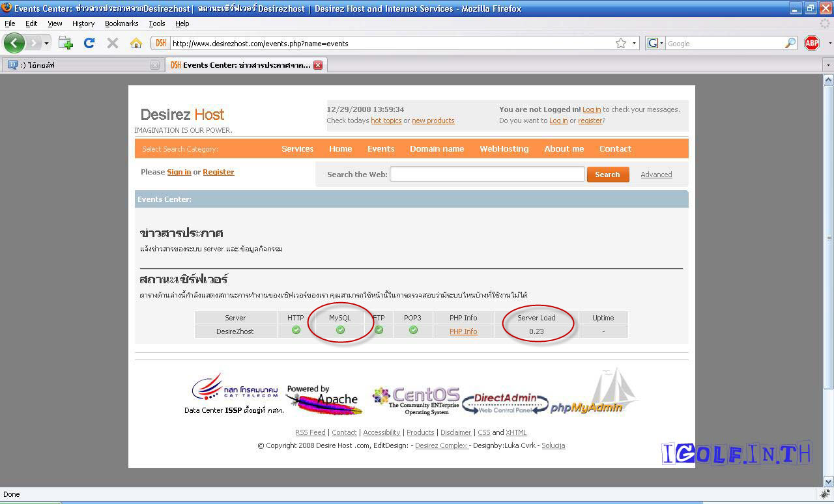Click the POP3 green status check icon

point(413,330)
